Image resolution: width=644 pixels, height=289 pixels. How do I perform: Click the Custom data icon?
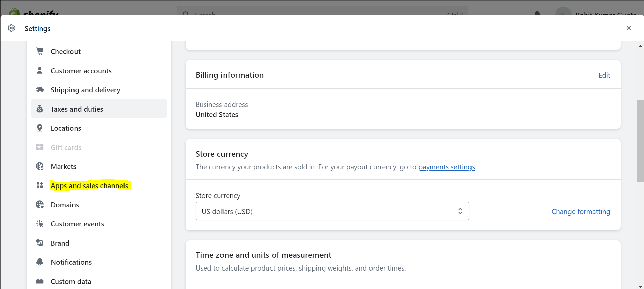pyautogui.click(x=40, y=281)
